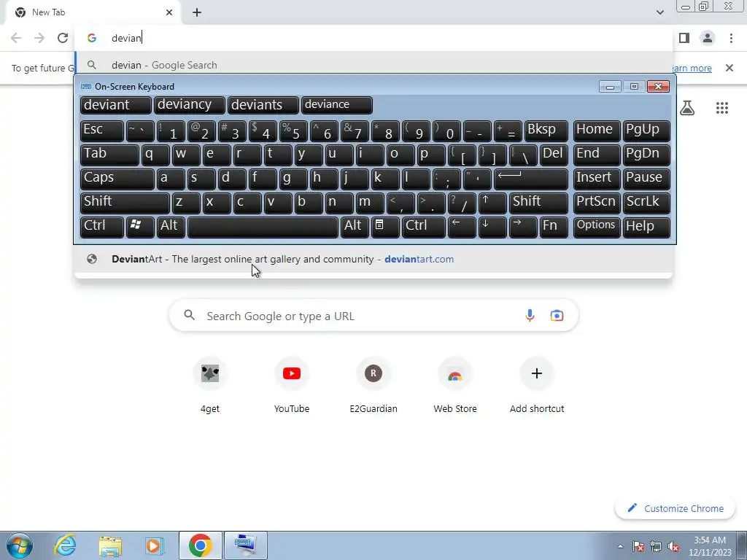Close the New Tab tab
Screen dimensions: 747x560
[x=169, y=12]
